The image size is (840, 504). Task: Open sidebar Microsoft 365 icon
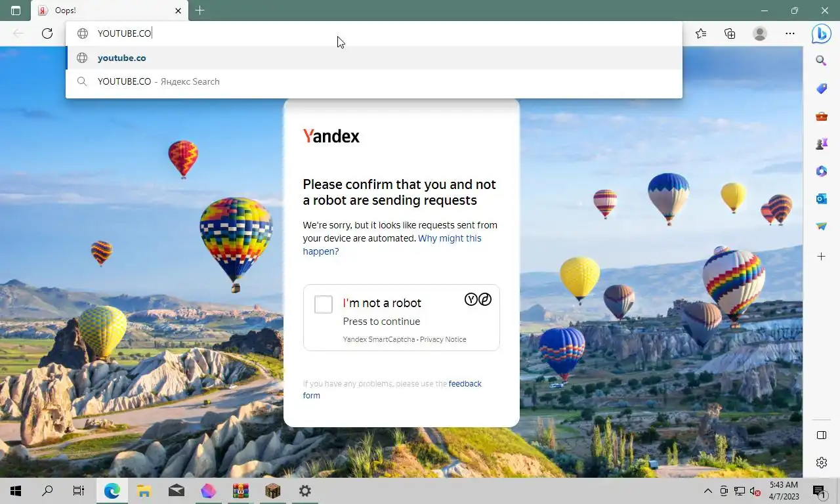[x=821, y=171]
